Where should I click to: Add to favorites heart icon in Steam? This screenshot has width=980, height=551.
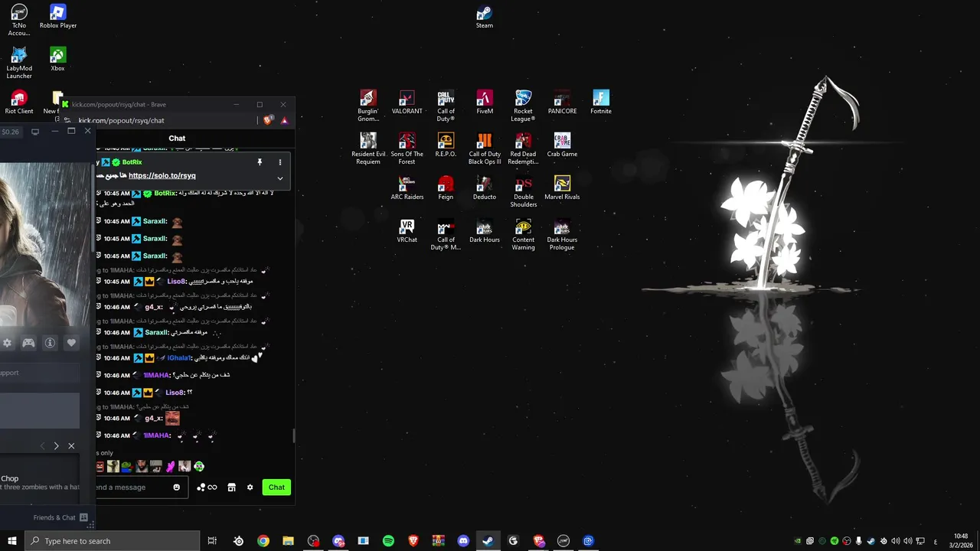click(x=71, y=343)
